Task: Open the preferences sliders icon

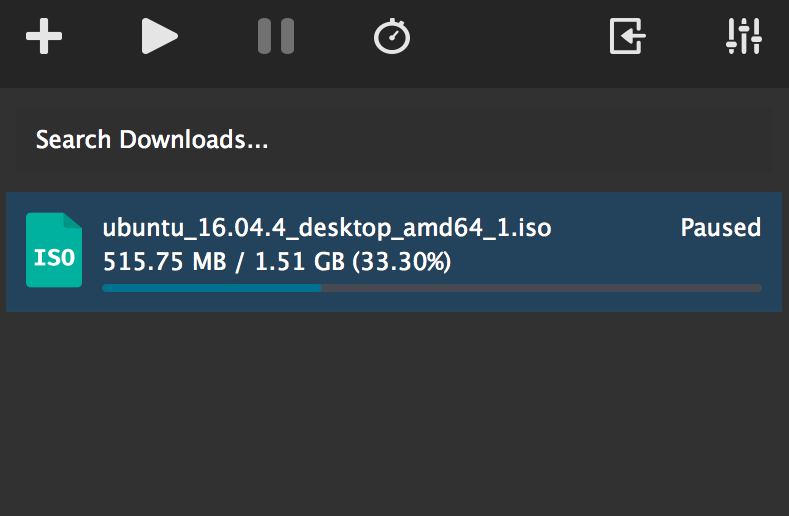Action: (744, 38)
